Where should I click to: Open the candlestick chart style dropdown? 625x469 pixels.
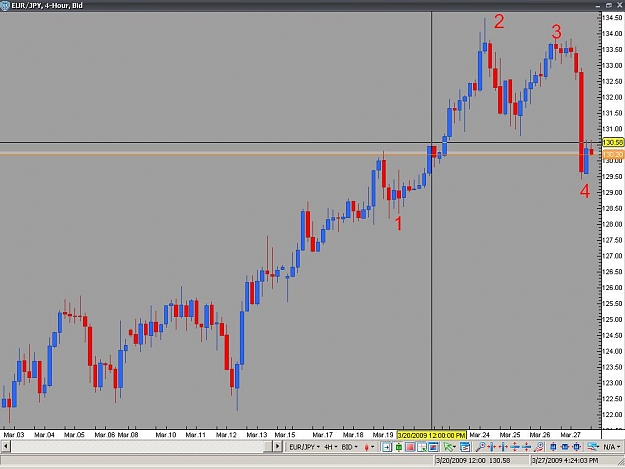[x=369, y=447]
